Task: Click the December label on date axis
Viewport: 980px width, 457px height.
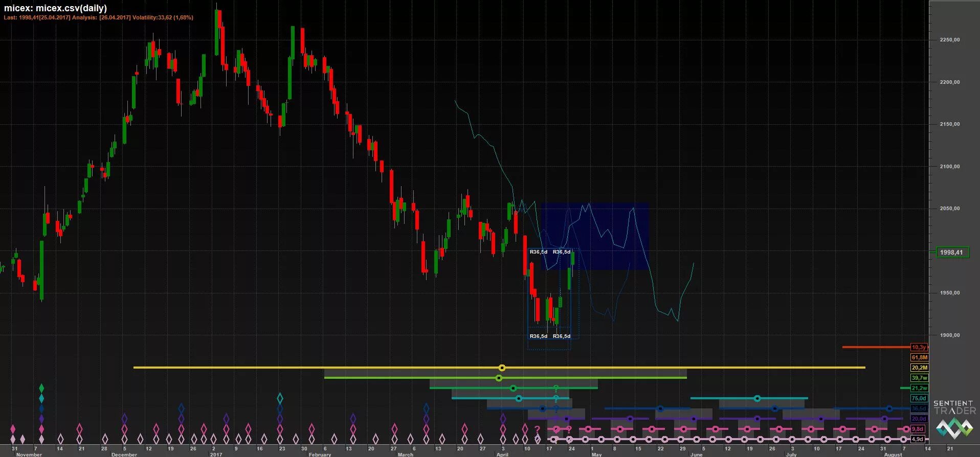Action: coord(124,454)
